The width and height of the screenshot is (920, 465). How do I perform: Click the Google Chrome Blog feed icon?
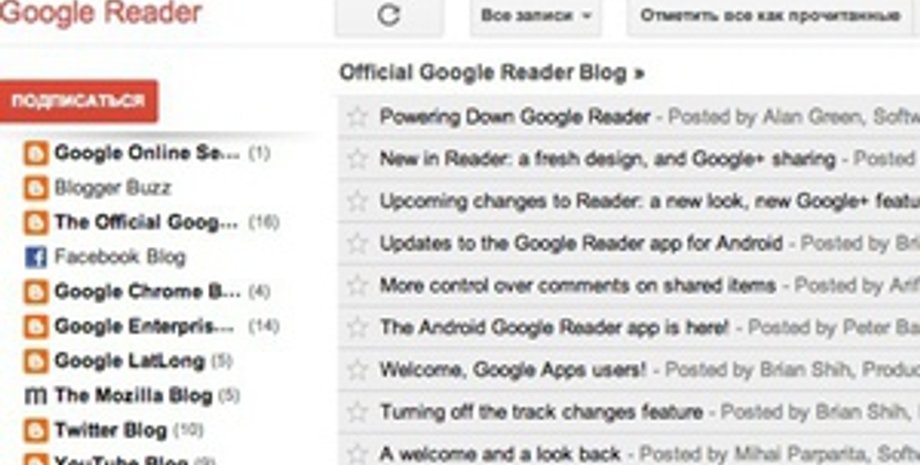tap(36, 292)
